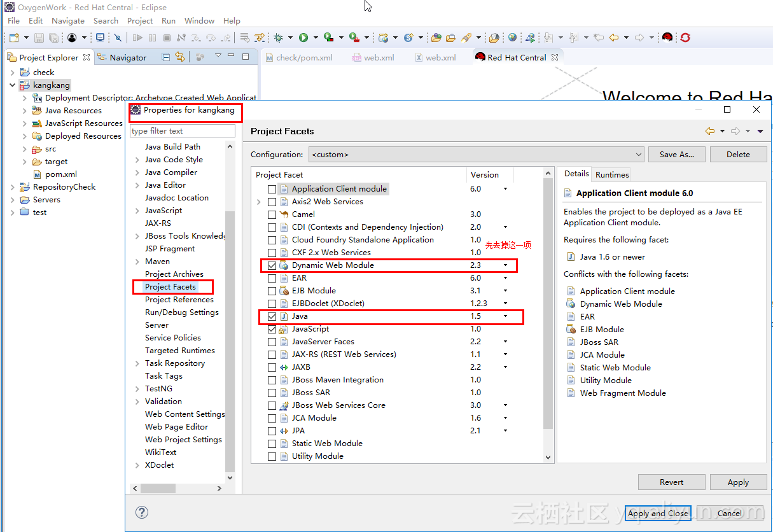Uncheck the JavaScript facet checkbox
Viewport: 773px width, 532px height.
[272, 329]
